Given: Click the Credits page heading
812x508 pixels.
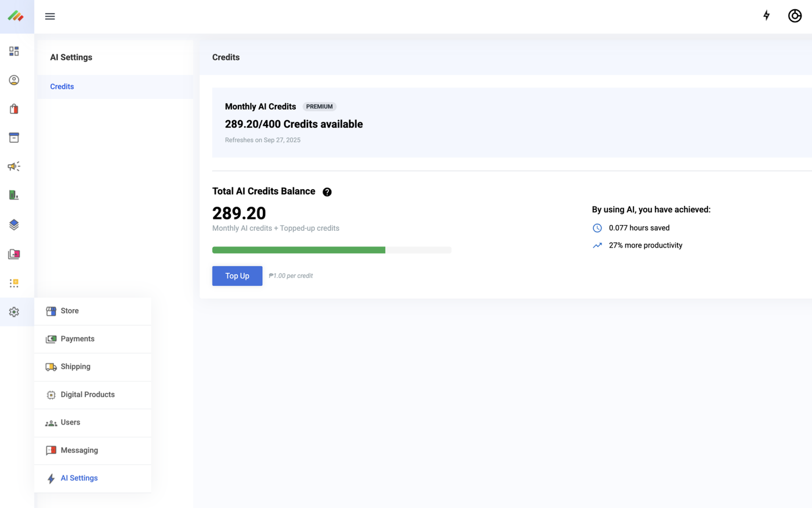Looking at the screenshot, I should 226,57.
